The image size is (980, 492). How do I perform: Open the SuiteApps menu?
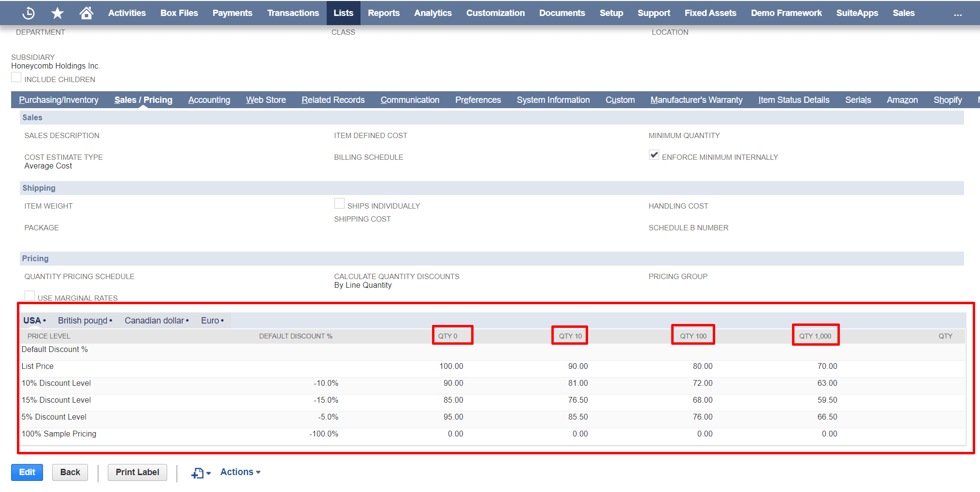coord(857,13)
